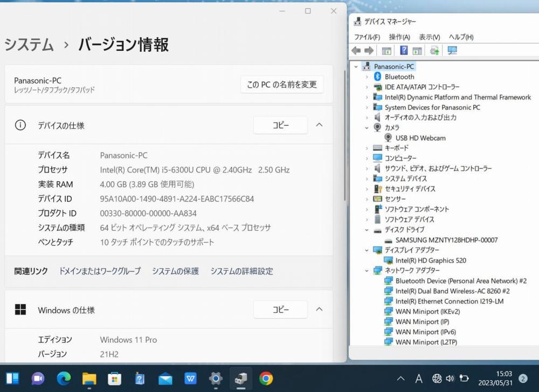Click the Forward arrow in Device Manager toolbar

coord(369,51)
